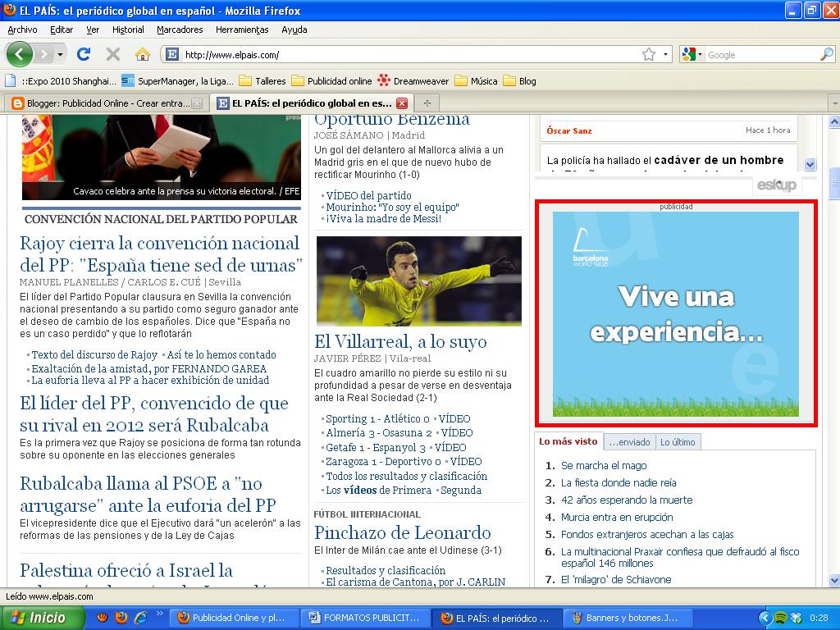840x630 pixels.
Task: Open Pinchazo de Leonardo headline
Action: [402, 532]
